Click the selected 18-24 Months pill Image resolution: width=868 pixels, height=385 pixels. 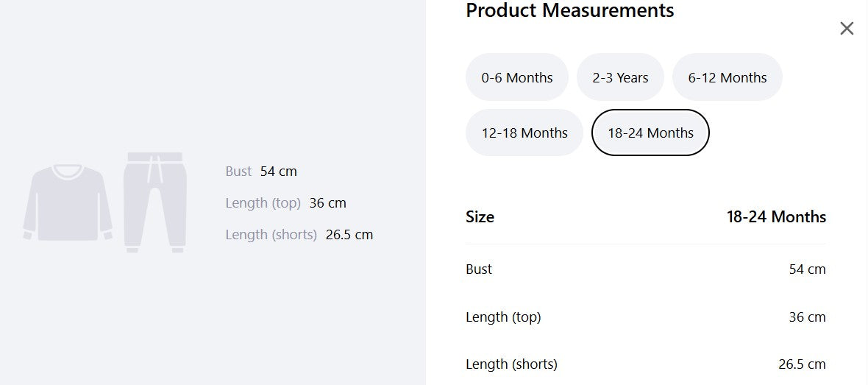click(650, 133)
